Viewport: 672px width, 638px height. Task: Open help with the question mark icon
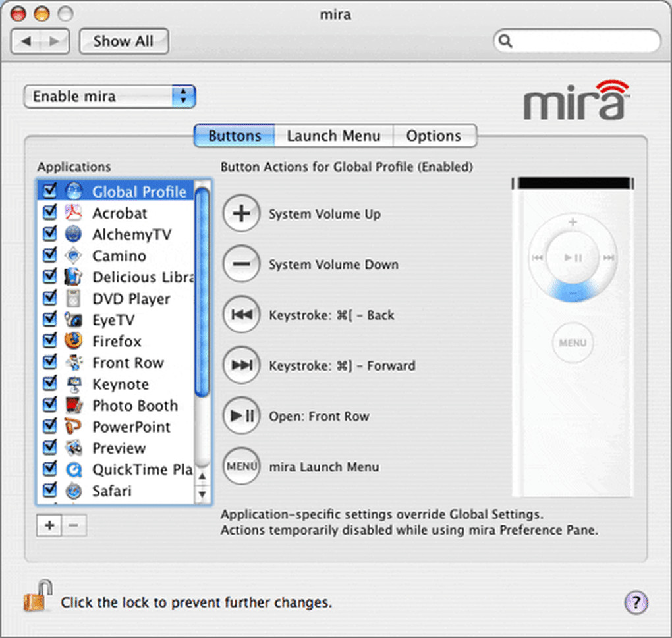point(636,602)
